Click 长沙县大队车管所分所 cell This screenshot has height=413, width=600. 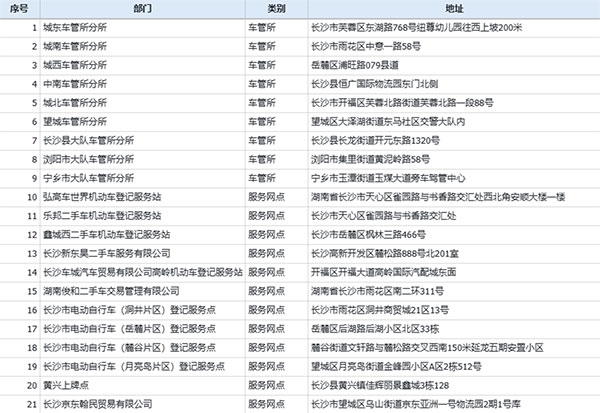[x=88, y=140]
